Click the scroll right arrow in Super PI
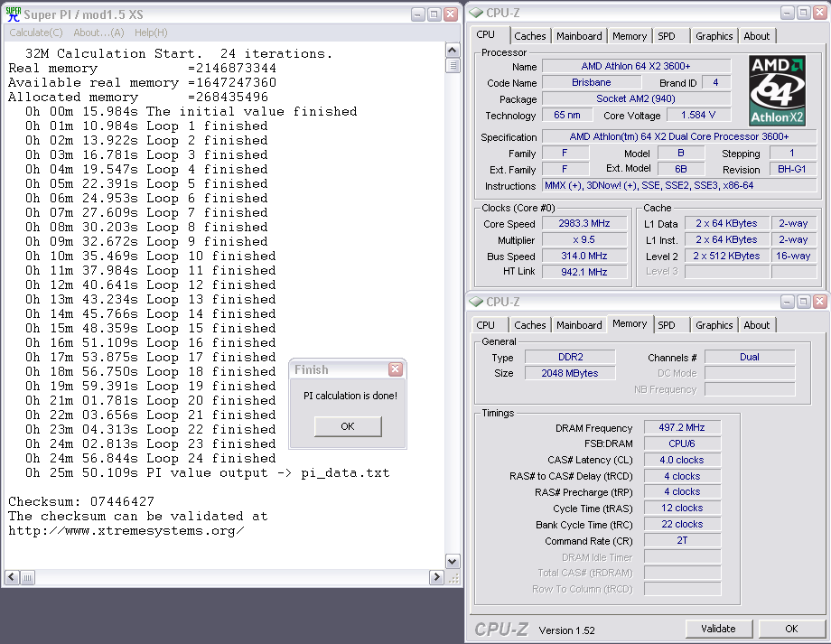The height and width of the screenshot is (644, 831). [436, 577]
